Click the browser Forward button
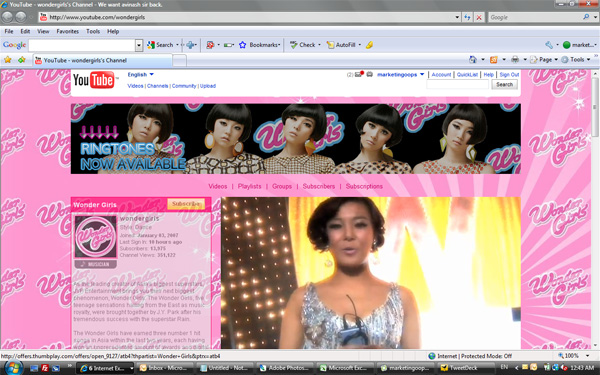 (21, 17)
